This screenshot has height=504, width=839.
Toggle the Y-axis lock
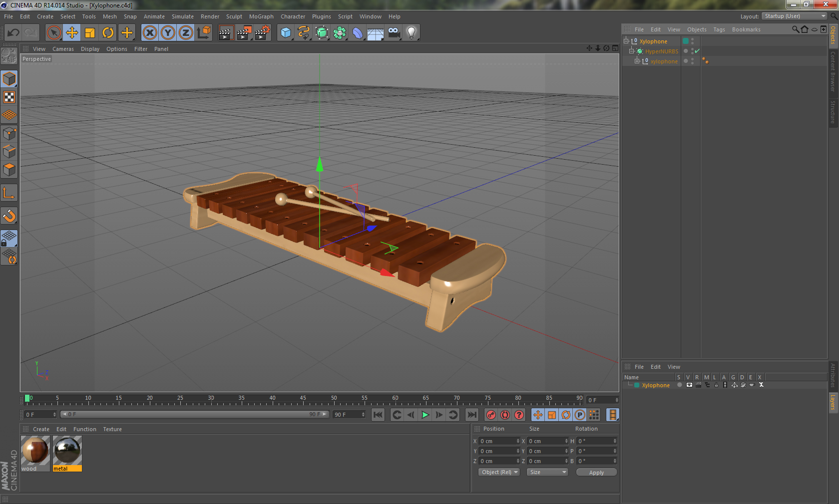click(168, 33)
